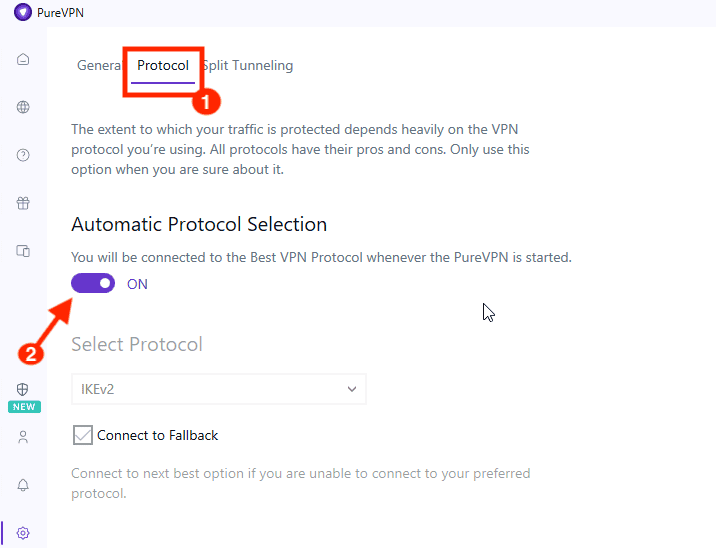Click the NEW badge under shield icon
The width and height of the screenshot is (716, 548).
23,407
